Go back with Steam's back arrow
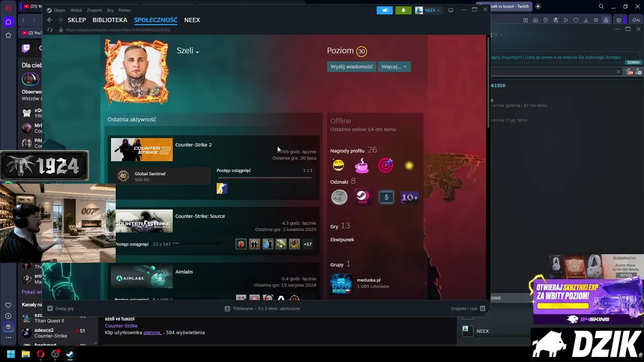Viewport: 644px width, 362px height. point(49,20)
